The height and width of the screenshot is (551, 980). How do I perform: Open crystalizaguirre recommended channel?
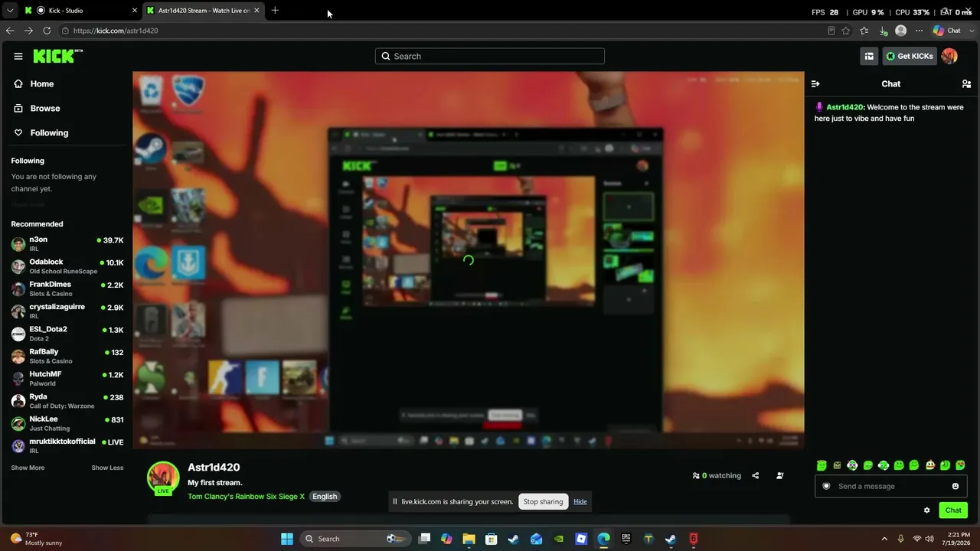(x=67, y=311)
